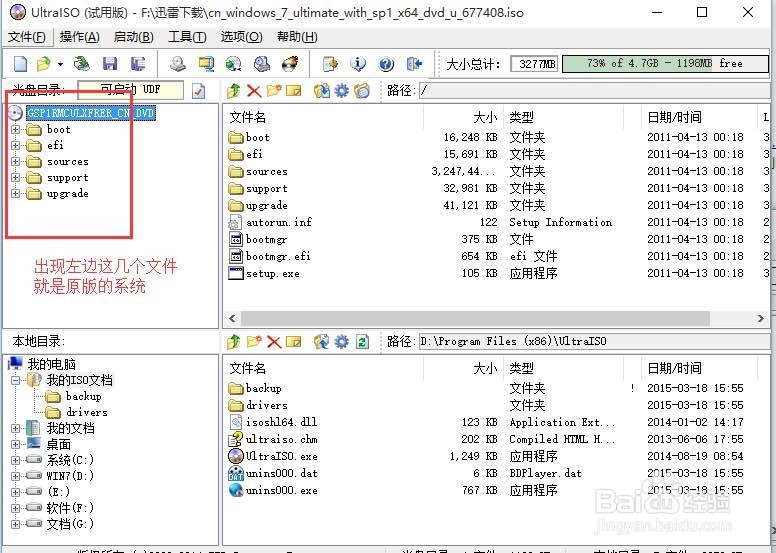Open the 帮助(H) menu
Viewport: 776px width, 553px height.
click(x=297, y=37)
